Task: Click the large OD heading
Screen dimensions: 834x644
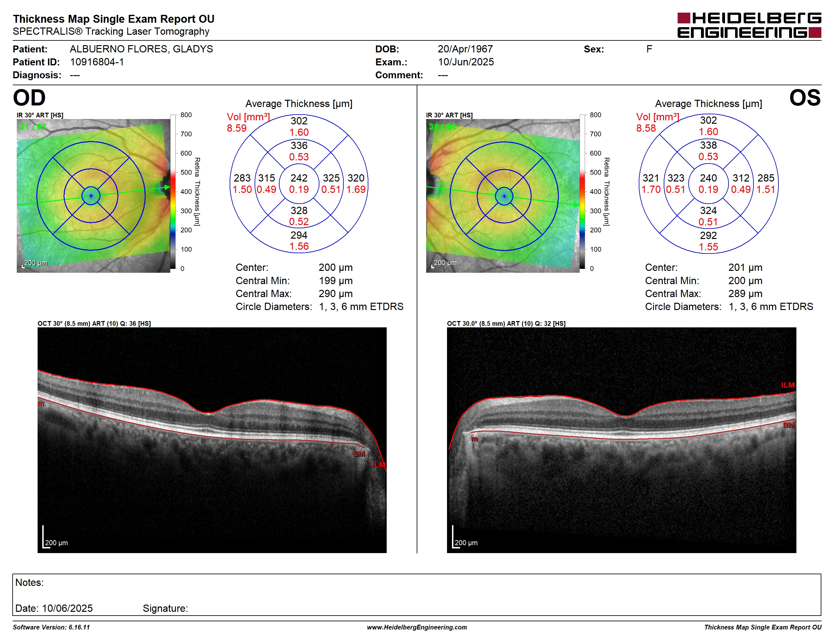Action: coord(29,98)
